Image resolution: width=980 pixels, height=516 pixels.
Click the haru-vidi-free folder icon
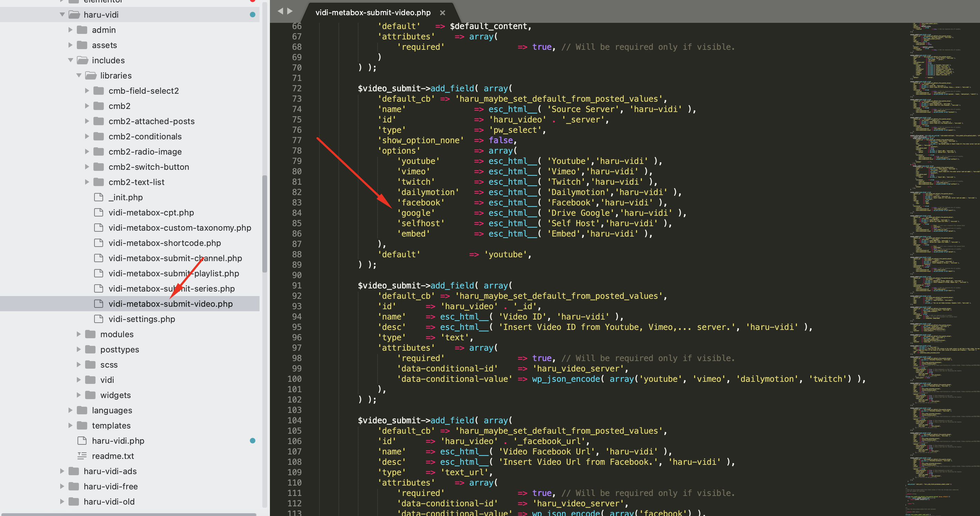click(x=74, y=486)
